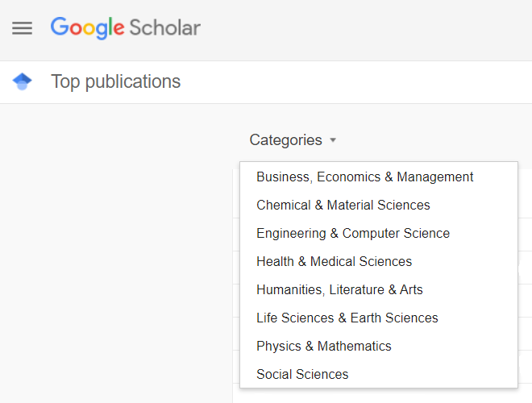Select Business, Economics & Management category
The height and width of the screenshot is (403, 532).
click(x=379, y=177)
